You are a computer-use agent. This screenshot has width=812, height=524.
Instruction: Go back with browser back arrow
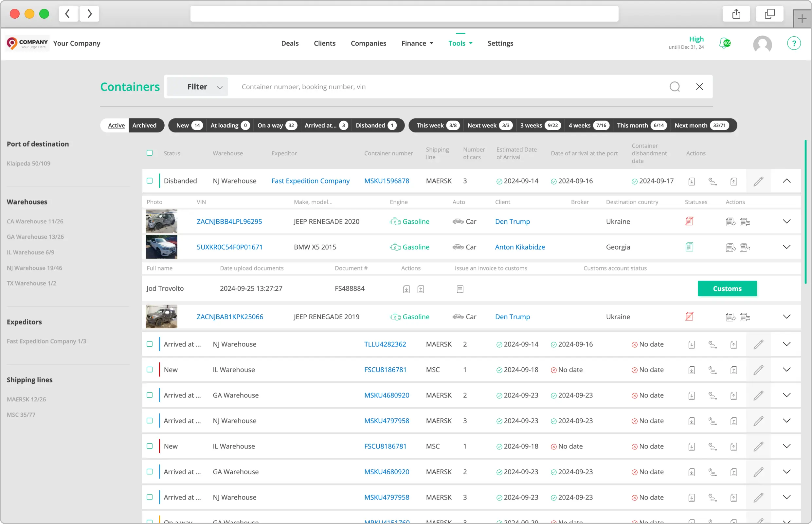[x=68, y=14]
